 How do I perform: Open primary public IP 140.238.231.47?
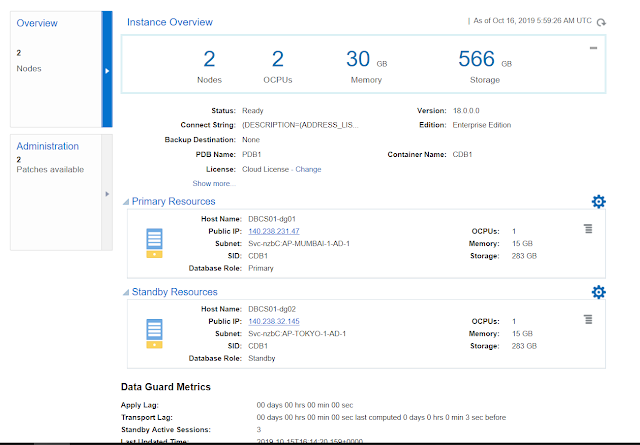[274, 231]
